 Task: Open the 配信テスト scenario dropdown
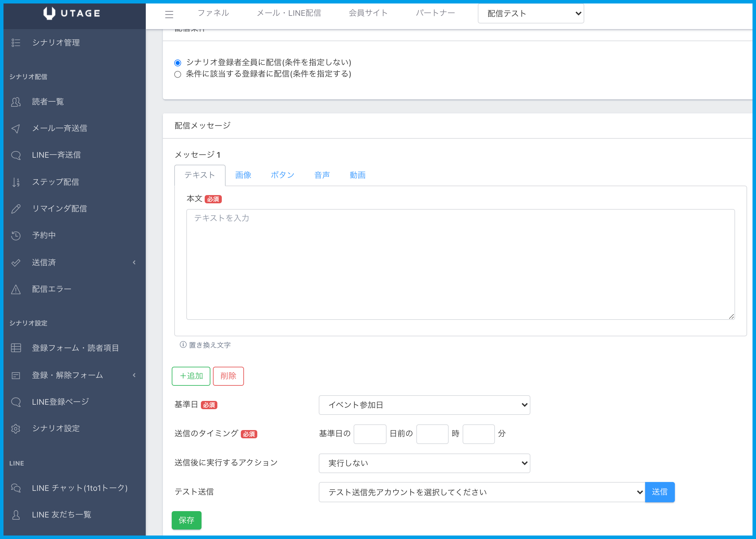point(530,14)
